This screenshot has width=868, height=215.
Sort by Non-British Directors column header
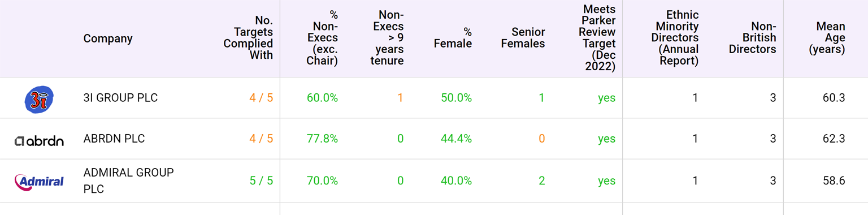pos(752,38)
